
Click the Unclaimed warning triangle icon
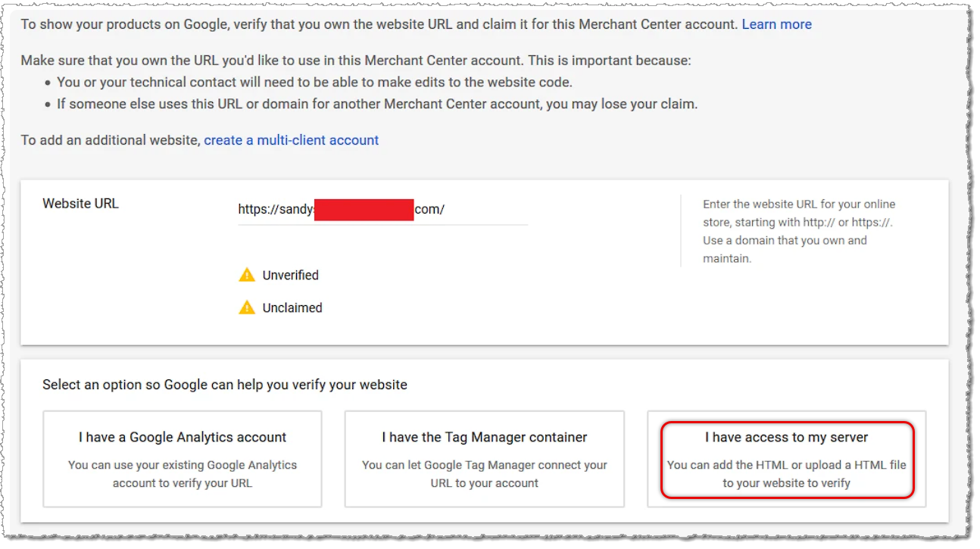click(247, 307)
